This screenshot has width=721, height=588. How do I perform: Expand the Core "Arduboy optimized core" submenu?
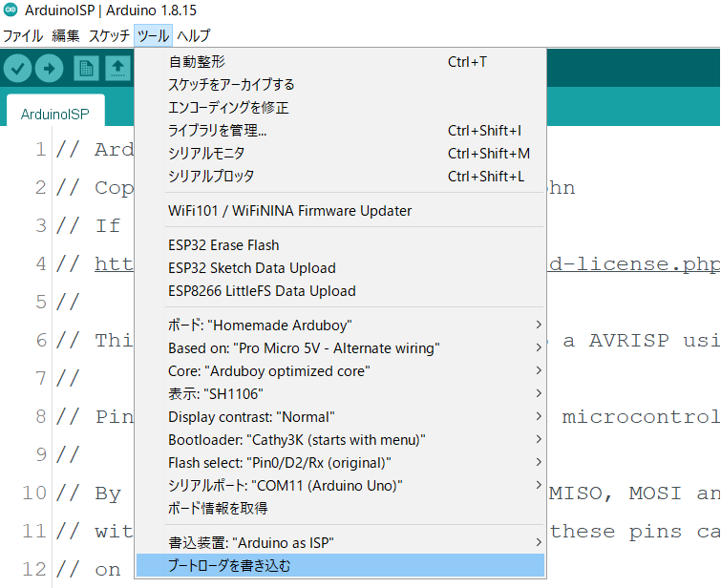tap(340, 371)
